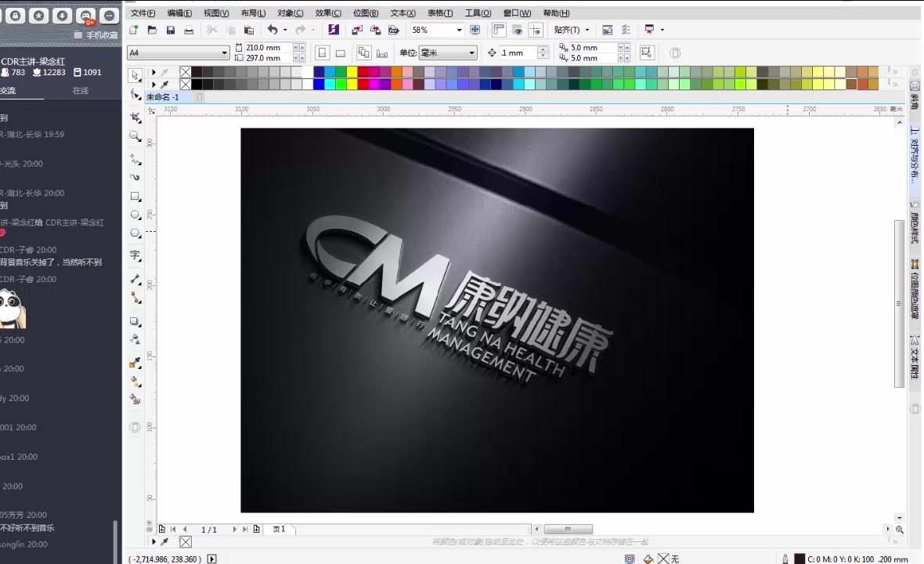This screenshot has height=564, width=924.
Task: Switch the page to landscape orientation
Action: coord(339,52)
